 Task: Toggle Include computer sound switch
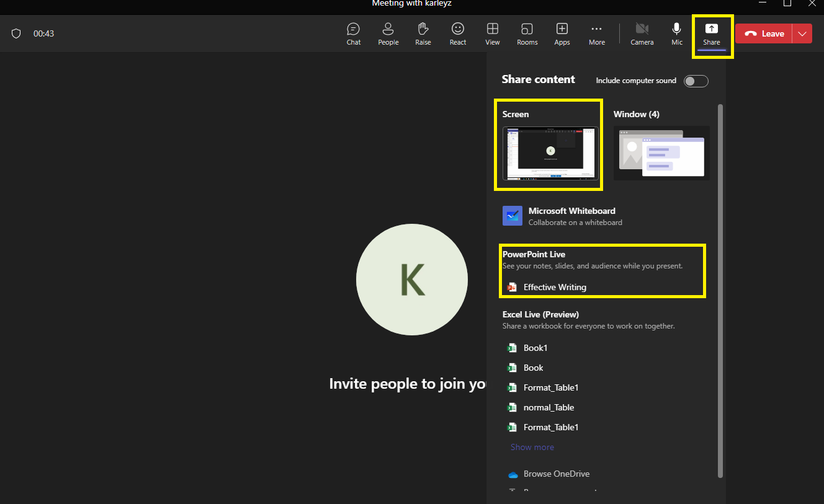(696, 81)
